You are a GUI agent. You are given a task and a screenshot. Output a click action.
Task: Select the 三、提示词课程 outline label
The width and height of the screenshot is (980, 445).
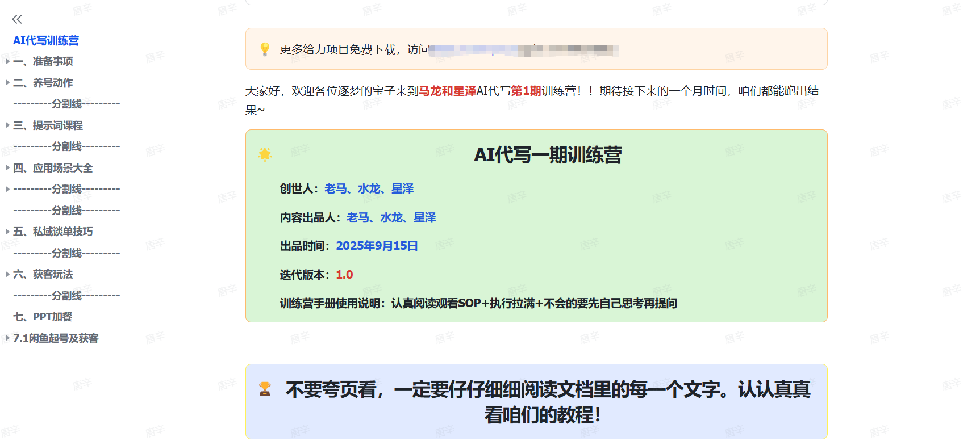[x=48, y=125]
